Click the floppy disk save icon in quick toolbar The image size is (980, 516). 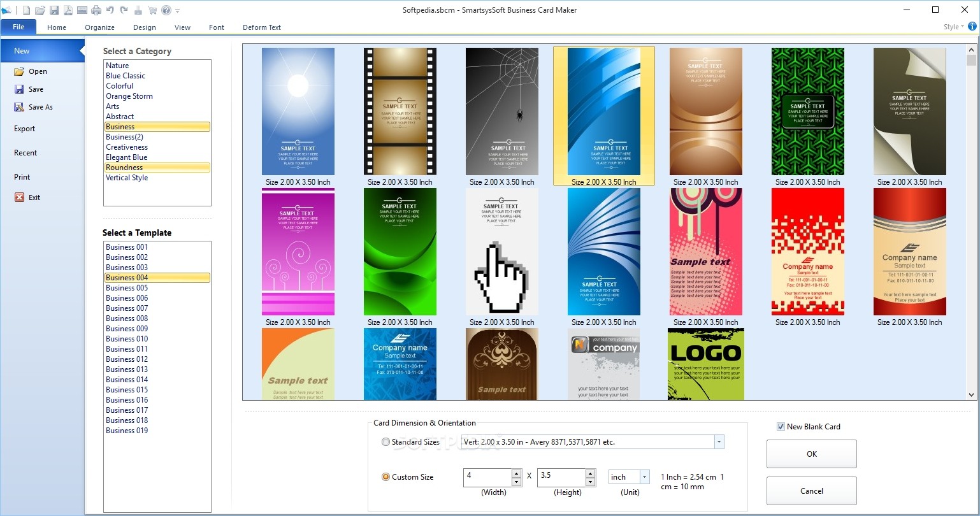pos(54,10)
